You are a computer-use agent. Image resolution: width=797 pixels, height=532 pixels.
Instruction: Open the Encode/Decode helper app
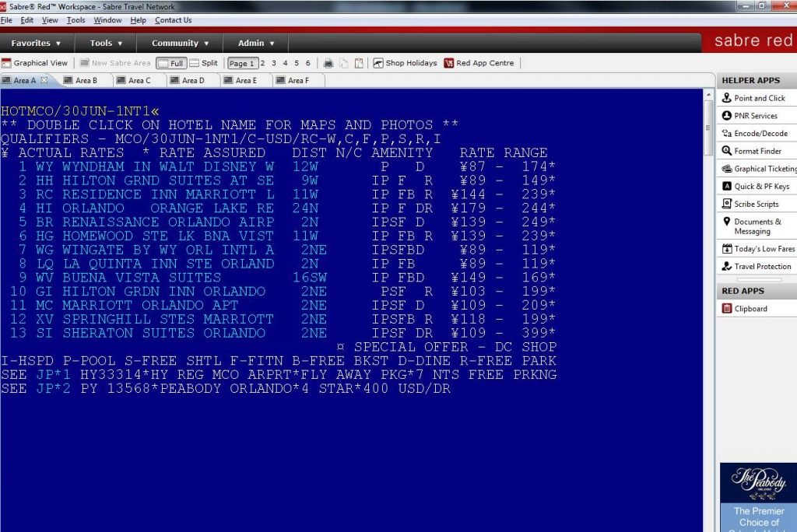[x=755, y=133]
